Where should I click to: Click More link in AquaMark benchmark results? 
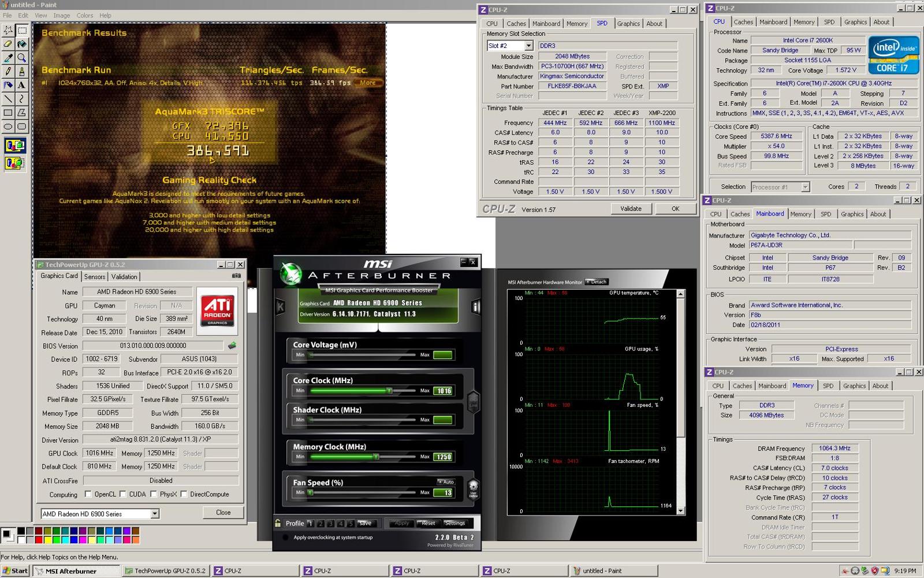tap(368, 83)
